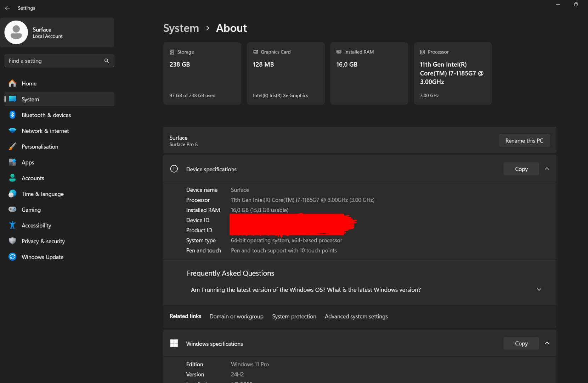Click the Surface user profile avatar
Viewport: 588px width, 383px height.
tap(16, 32)
